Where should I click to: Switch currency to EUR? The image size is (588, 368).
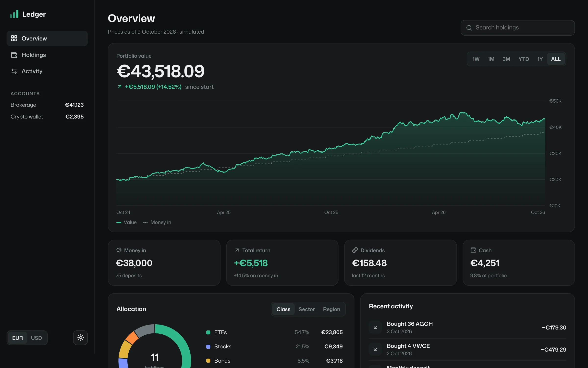17,338
